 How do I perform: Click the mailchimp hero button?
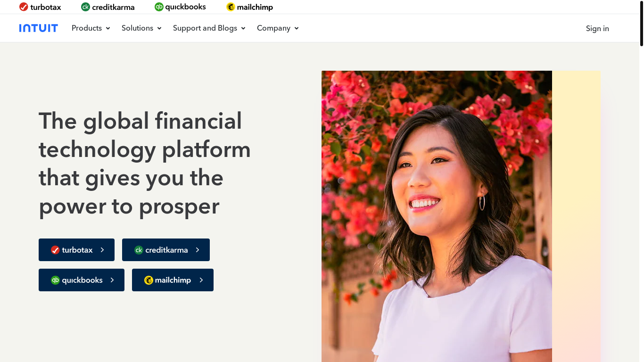(x=173, y=280)
